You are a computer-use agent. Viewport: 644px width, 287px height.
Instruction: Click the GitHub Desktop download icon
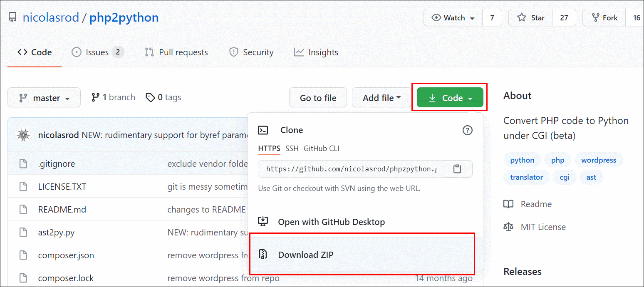click(x=263, y=222)
